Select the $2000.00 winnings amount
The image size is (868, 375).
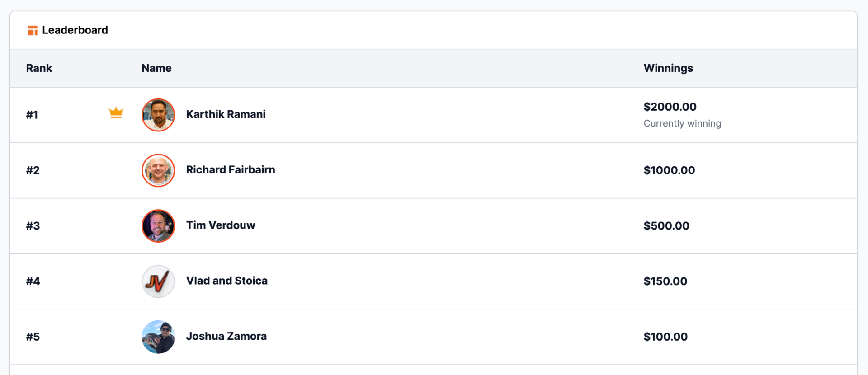tap(670, 107)
